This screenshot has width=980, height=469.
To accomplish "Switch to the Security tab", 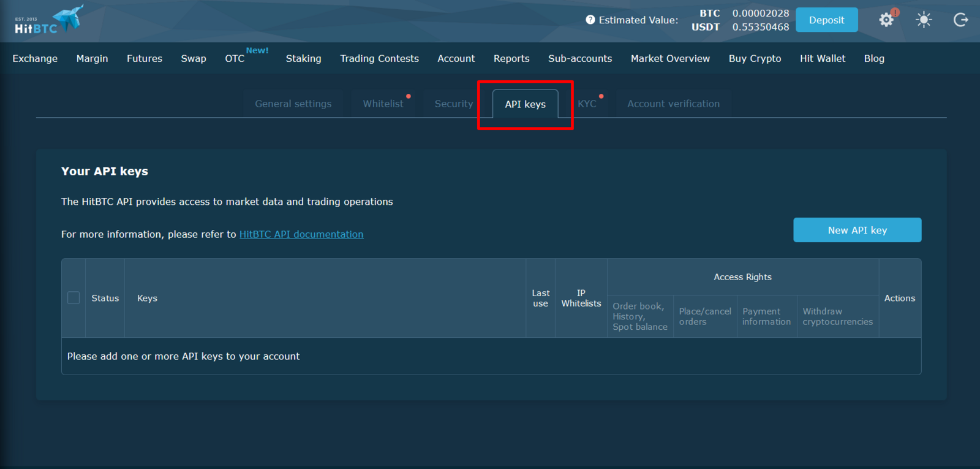I will click(454, 104).
